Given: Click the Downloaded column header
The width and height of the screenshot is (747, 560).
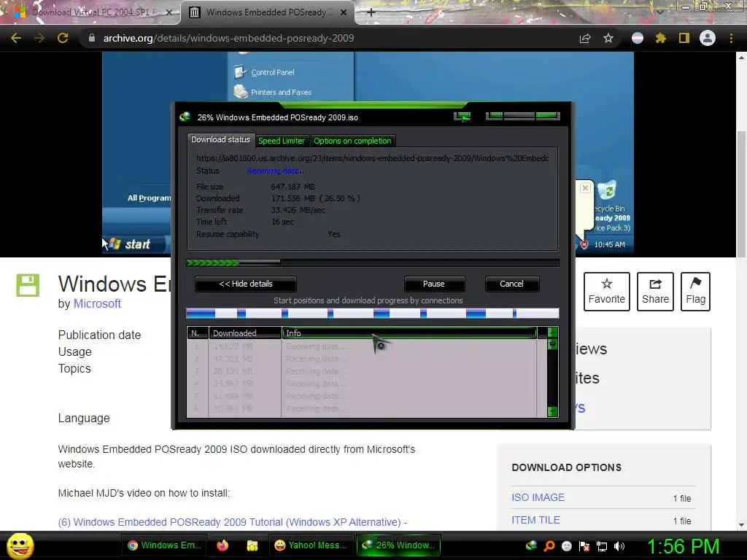Looking at the screenshot, I should (245, 332).
